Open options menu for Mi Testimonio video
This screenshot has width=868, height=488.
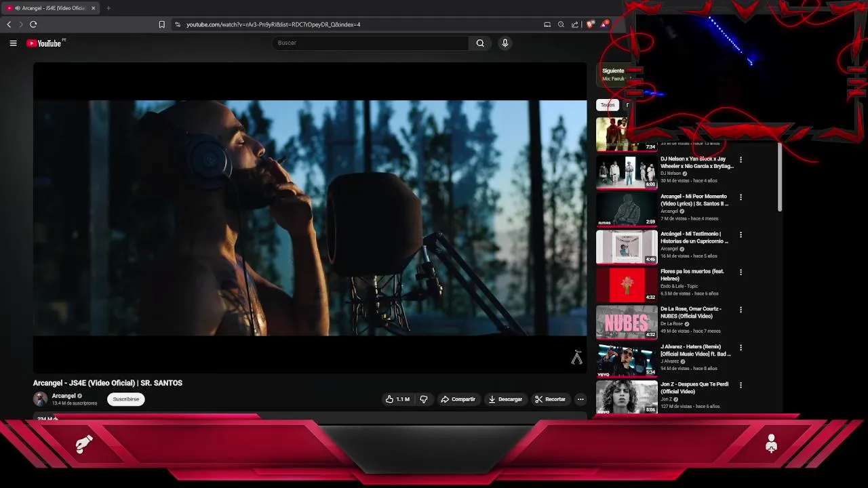pos(741,235)
